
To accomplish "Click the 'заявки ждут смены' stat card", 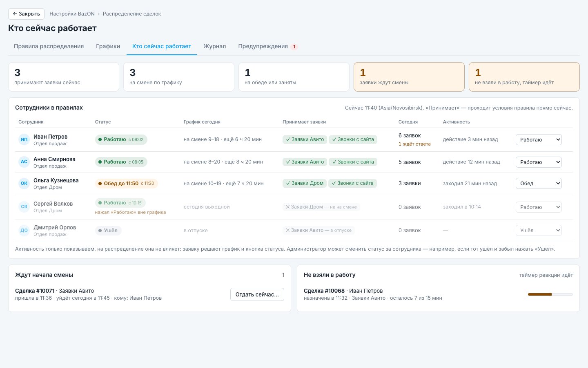I will click(x=409, y=77).
